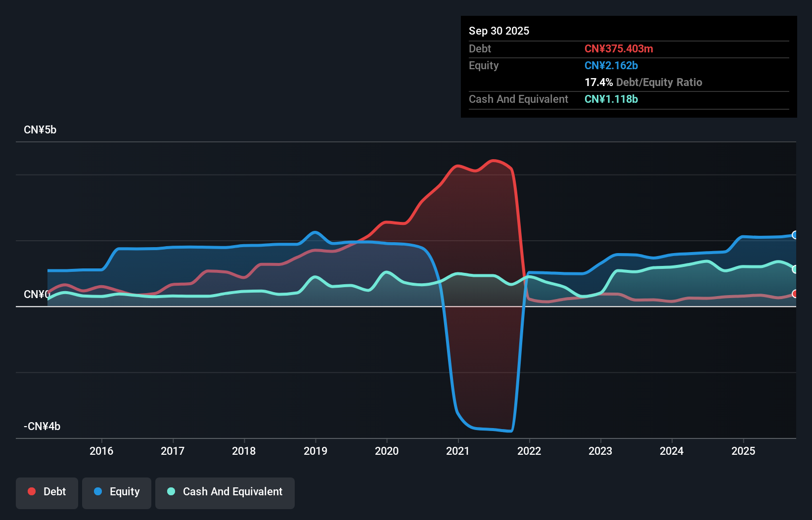This screenshot has width=812, height=520.
Task: Select the red Debt endpoint marker on chart
Action: pos(795,294)
